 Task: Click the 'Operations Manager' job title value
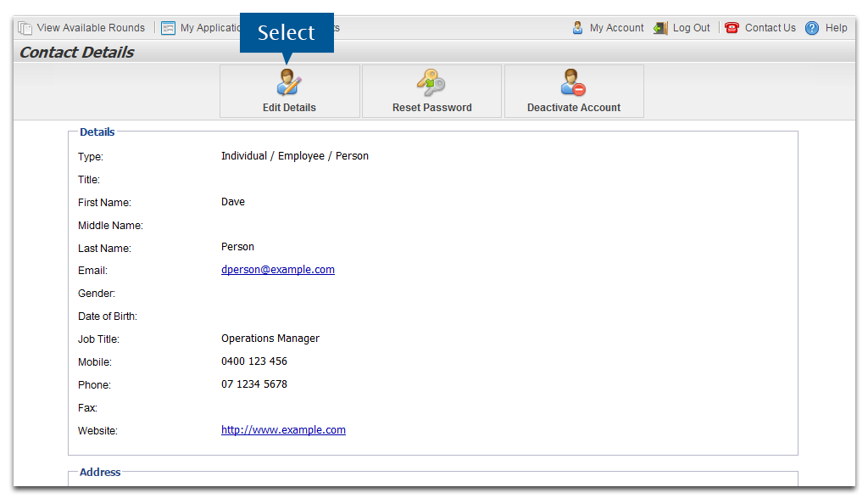(x=270, y=339)
